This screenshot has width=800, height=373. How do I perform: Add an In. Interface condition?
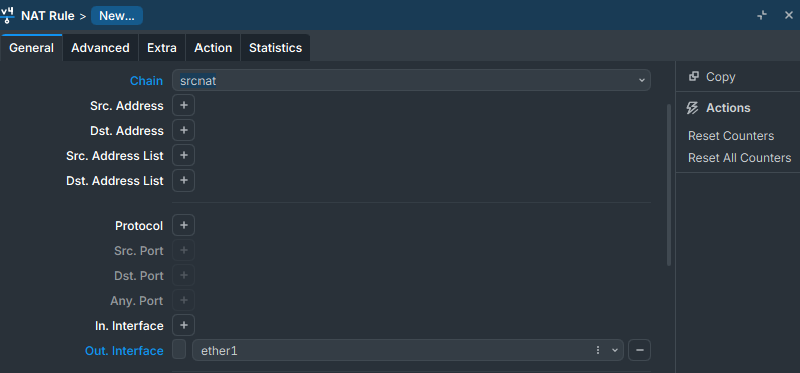coord(183,326)
